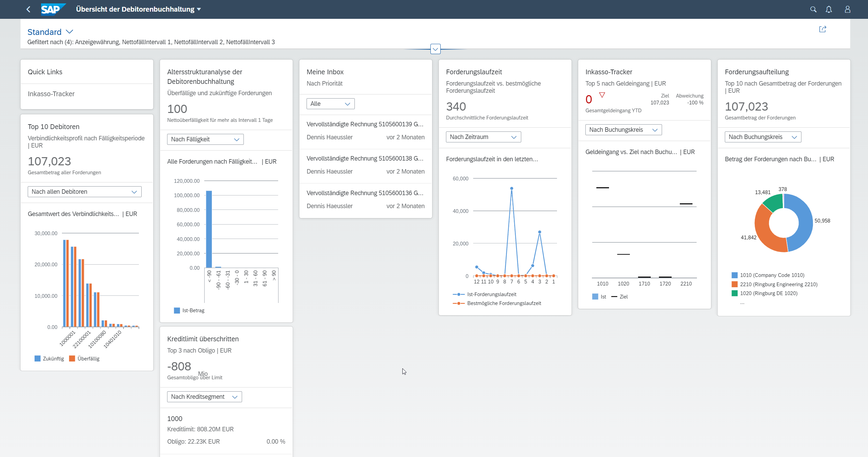The image size is (868, 457).
Task: Click the Überfällig orange legend swatch
Action: pyautogui.click(x=72, y=358)
